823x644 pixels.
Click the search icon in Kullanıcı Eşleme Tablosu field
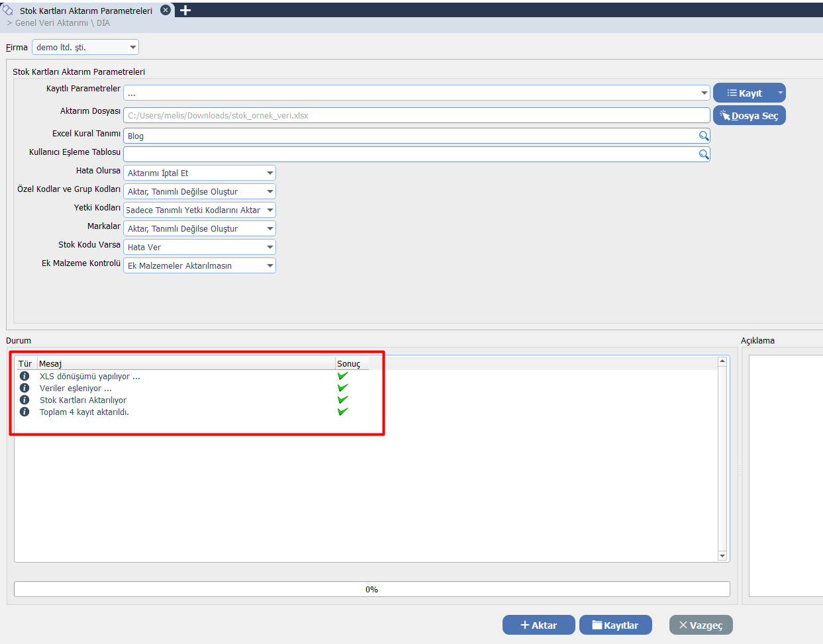(703, 154)
